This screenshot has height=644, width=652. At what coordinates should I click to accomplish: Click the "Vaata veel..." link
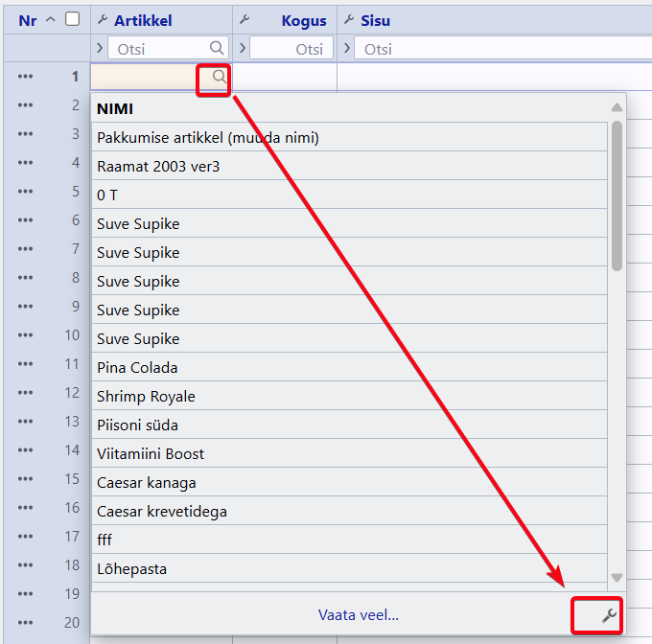coord(358,615)
